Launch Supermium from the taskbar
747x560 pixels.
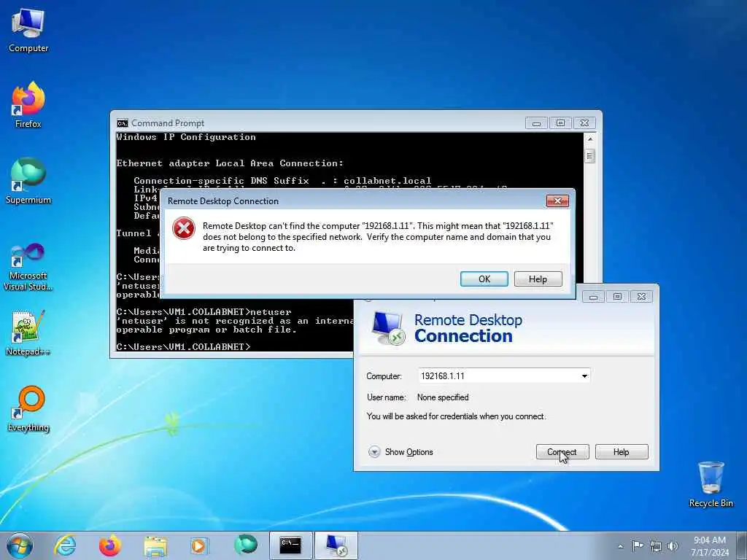point(246,545)
